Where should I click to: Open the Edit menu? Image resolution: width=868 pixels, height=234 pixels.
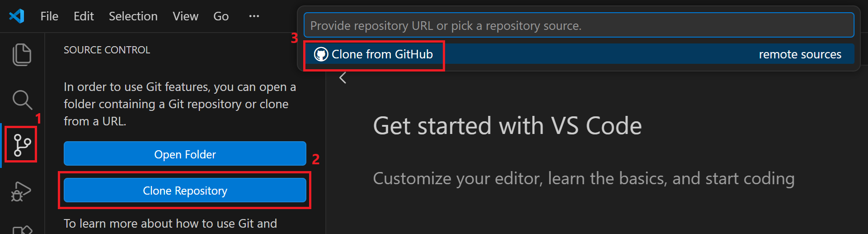pos(84,16)
